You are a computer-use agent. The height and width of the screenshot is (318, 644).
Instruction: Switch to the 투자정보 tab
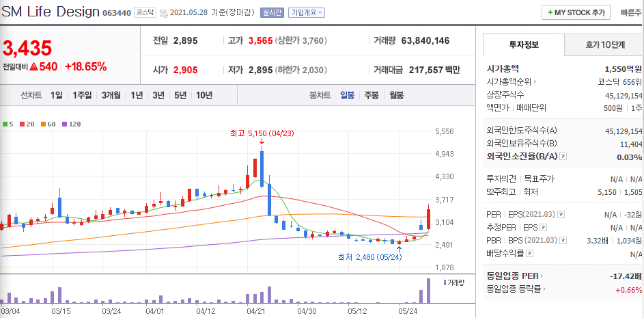(524, 45)
